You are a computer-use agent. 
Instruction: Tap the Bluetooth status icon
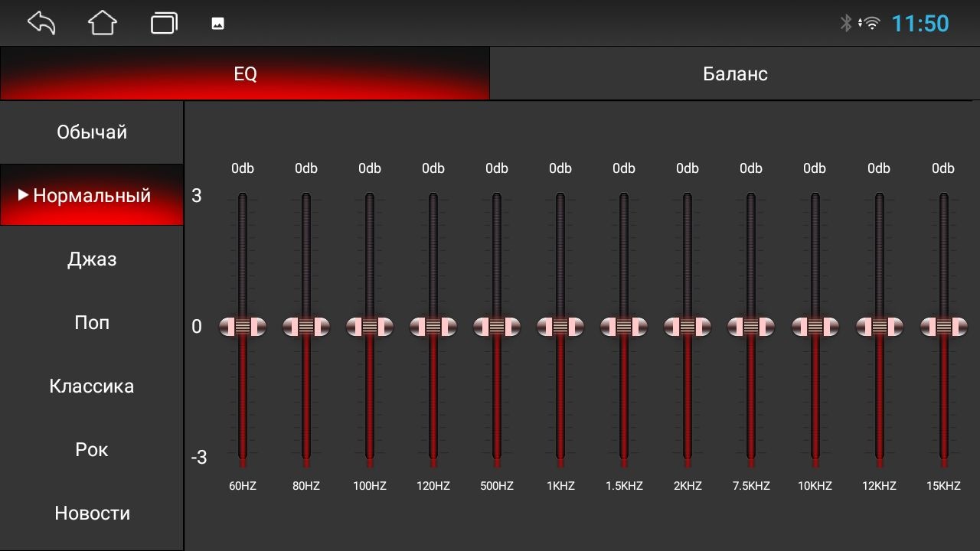846,23
